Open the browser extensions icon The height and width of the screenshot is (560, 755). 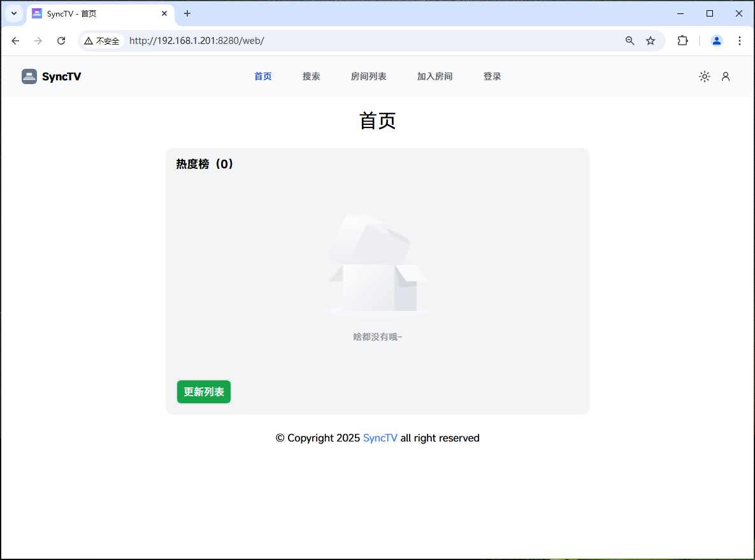[682, 40]
